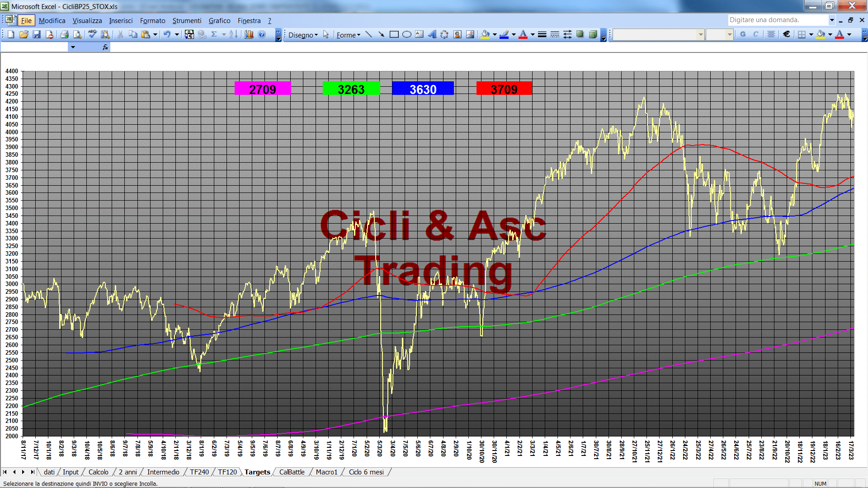Image resolution: width=868 pixels, height=488 pixels.
Task: Expand the Undo history arrow
Action: (x=177, y=34)
